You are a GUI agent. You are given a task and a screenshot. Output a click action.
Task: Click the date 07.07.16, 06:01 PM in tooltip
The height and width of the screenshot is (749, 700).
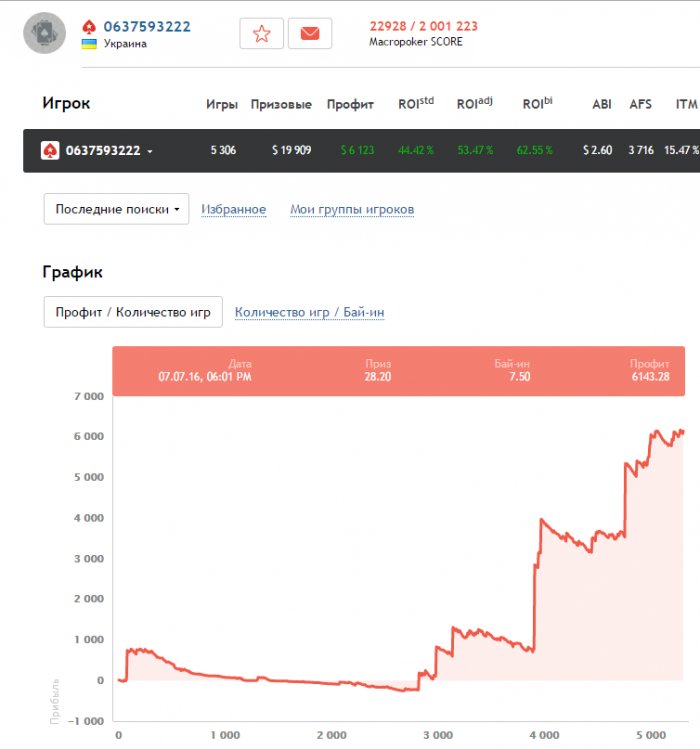tap(205, 377)
